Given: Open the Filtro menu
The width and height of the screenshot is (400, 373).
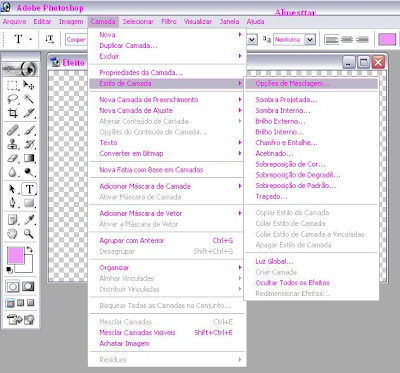Looking at the screenshot, I should coord(169,22).
